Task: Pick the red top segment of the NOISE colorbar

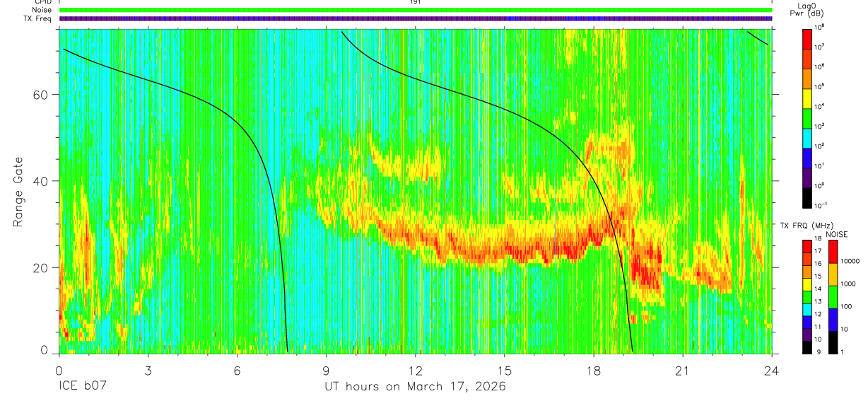Action: [x=832, y=251]
